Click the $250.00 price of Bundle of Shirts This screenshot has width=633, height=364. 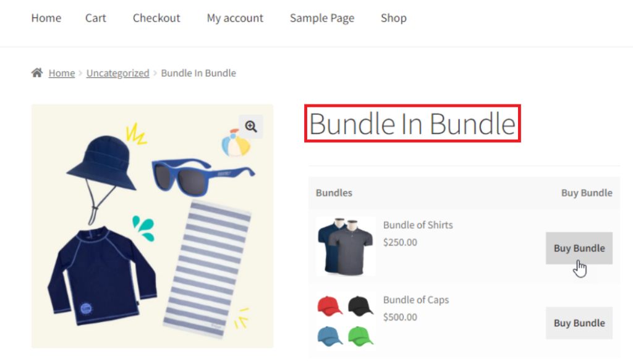coord(400,242)
